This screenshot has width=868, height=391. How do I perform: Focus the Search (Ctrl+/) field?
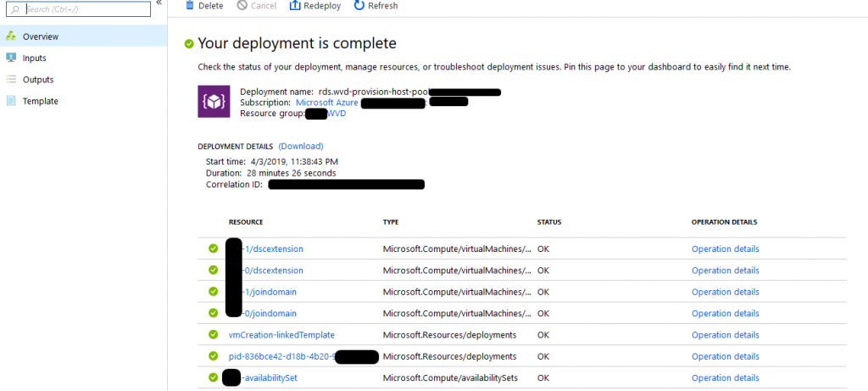[x=77, y=9]
